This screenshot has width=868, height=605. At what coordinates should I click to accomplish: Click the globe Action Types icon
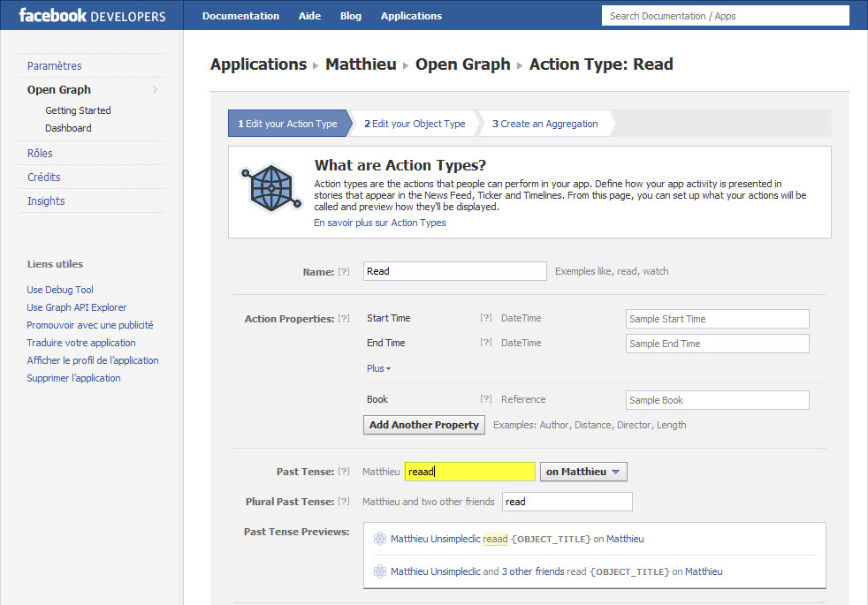(271, 188)
